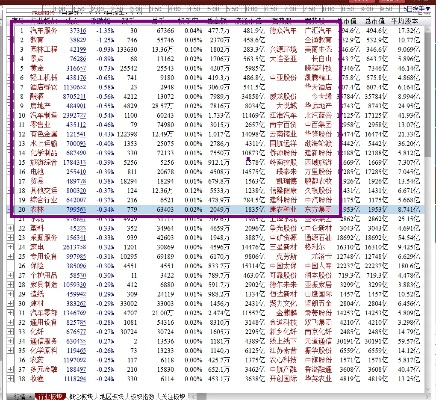Screen dimensions: 436x400
Task: Expand row 29 造纸 sector
Action: click(x=10, y=294)
